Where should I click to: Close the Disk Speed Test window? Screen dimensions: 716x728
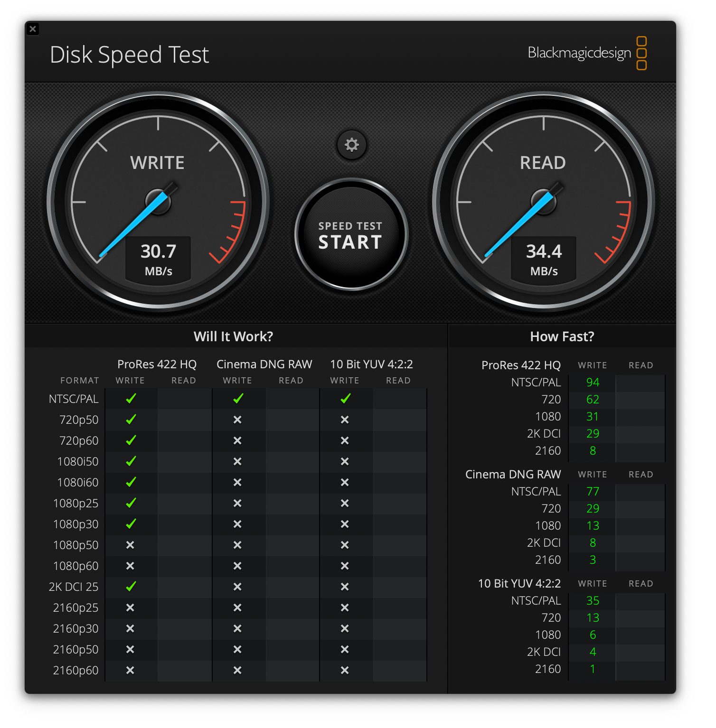(33, 29)
